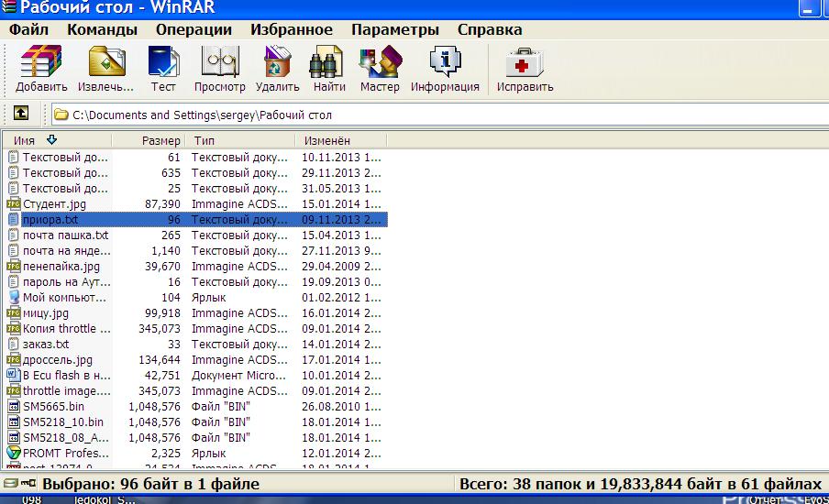
Task: Select the JPG icon of дроссель.jpg
Action: [14, 360]
